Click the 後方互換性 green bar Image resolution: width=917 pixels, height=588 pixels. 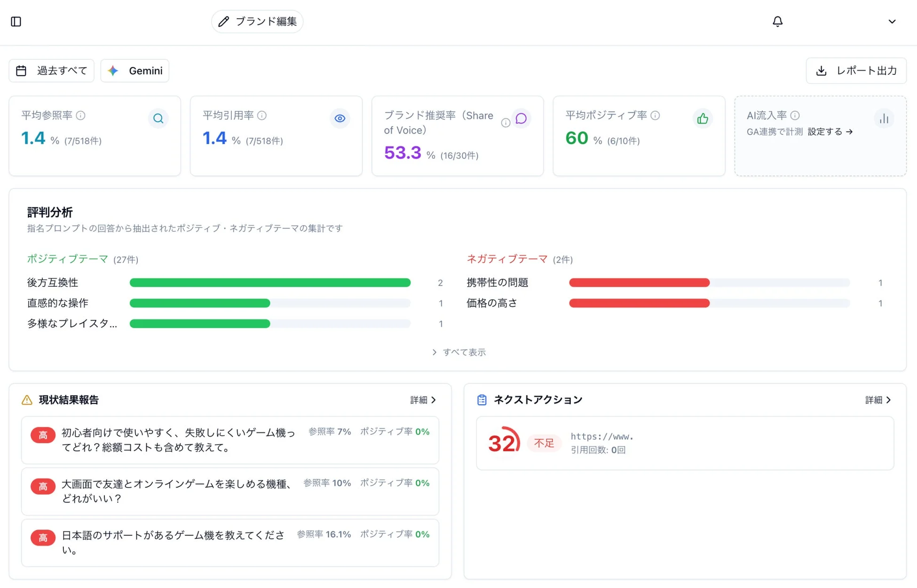[x=270, y=283]
